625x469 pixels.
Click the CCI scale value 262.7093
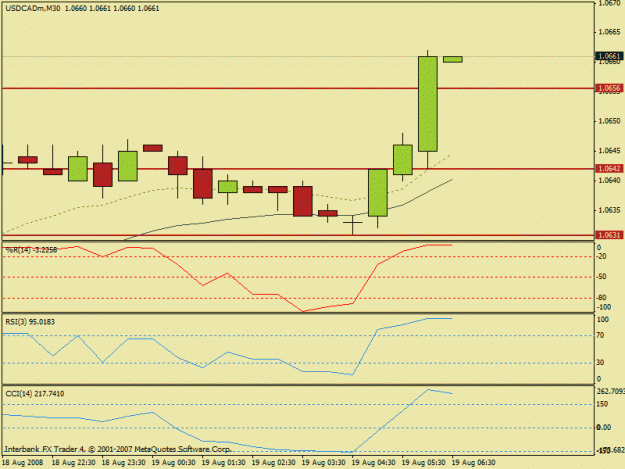611,391
